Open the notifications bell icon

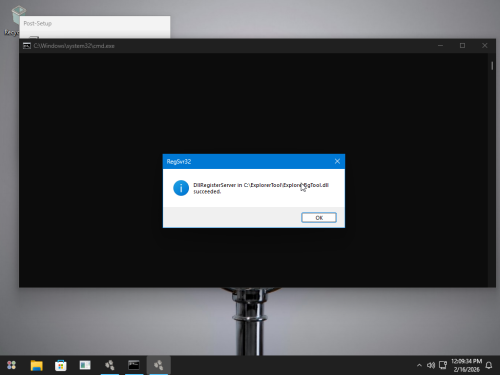(489, 365)
